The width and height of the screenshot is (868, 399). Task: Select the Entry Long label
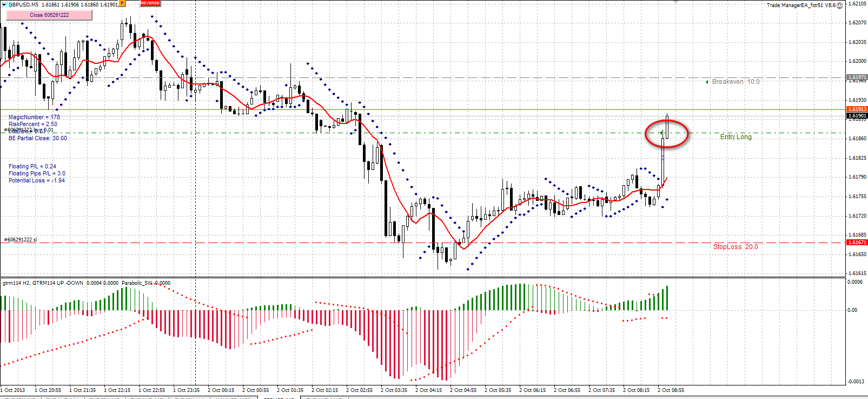point(736,137)
